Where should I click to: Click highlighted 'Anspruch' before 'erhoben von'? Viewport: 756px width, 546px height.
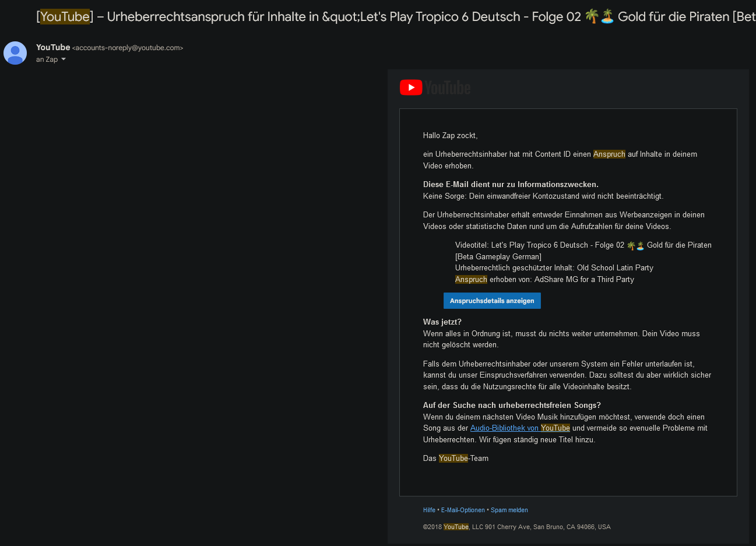point(471,280)
